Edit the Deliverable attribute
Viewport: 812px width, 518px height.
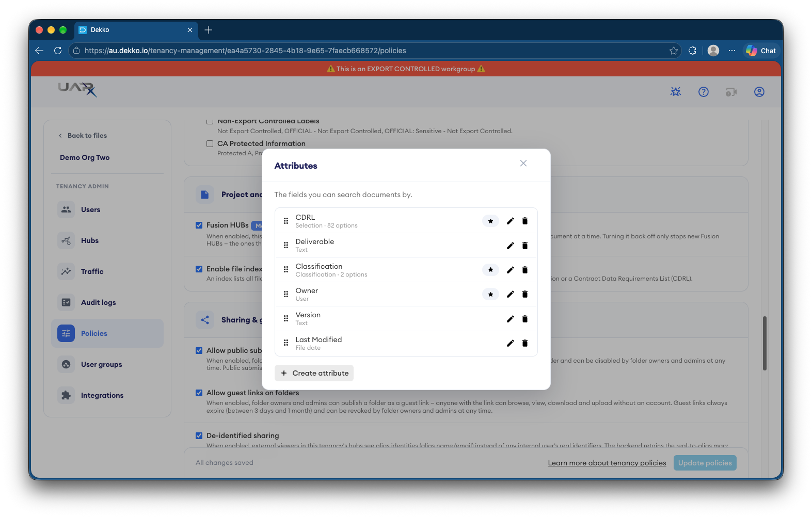[510, 246]
